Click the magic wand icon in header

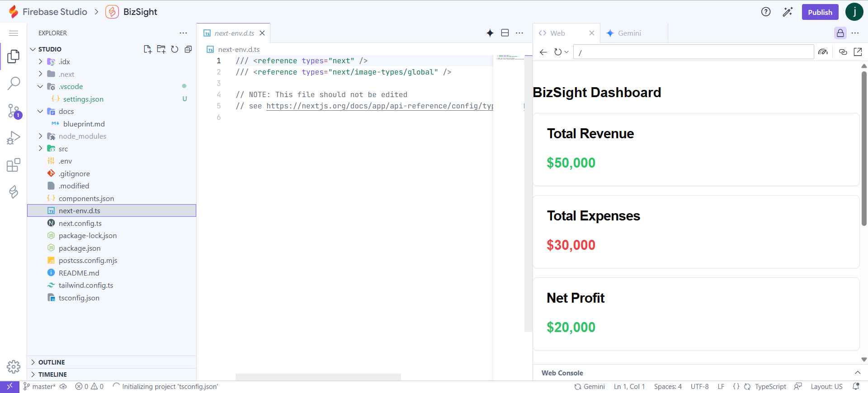click(788, 12)
